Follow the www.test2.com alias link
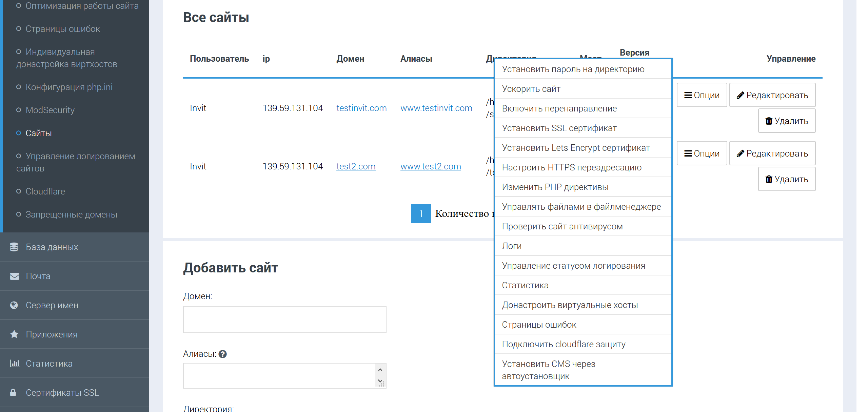868x412 pixels. pos(431,166)
